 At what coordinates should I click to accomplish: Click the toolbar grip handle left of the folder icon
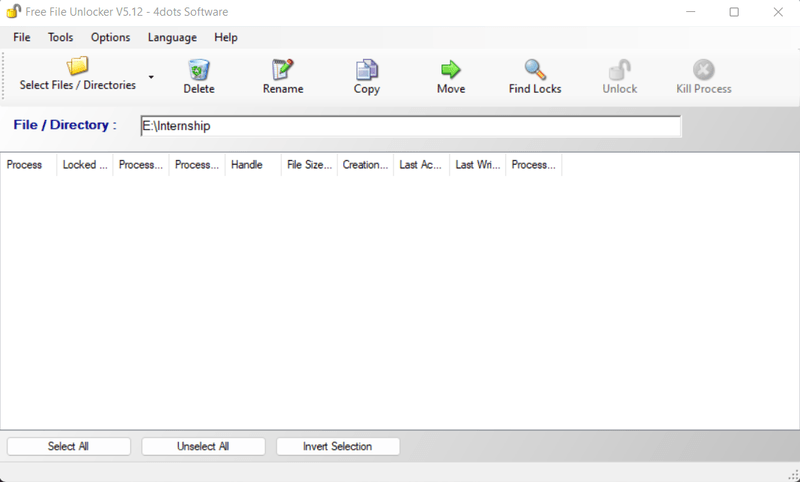click(4, 77)
